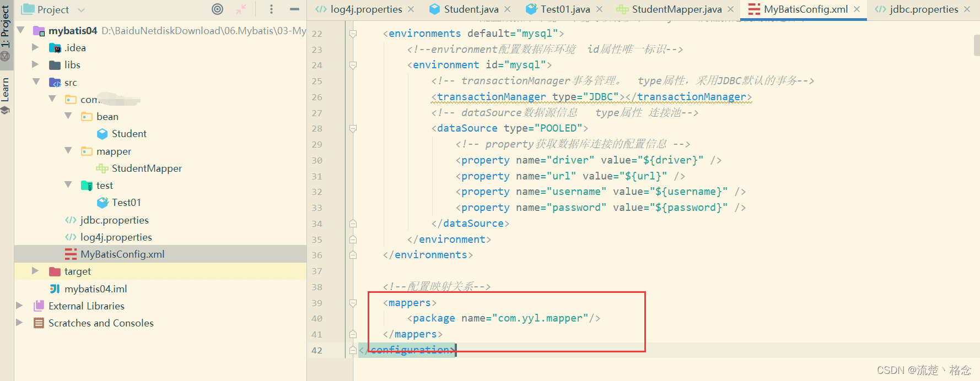Close the jdbc.properties tab

pyautogui.click(x=967, y=9)
